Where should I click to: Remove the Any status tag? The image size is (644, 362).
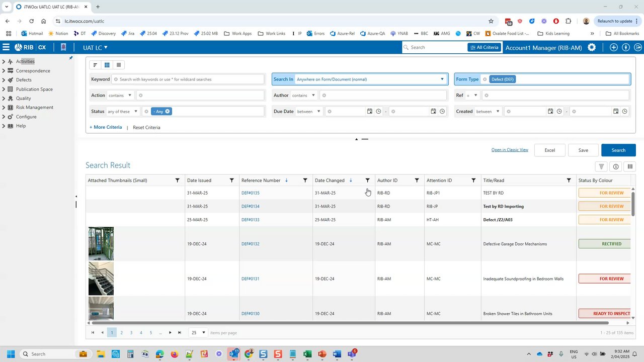click(168, 112)
